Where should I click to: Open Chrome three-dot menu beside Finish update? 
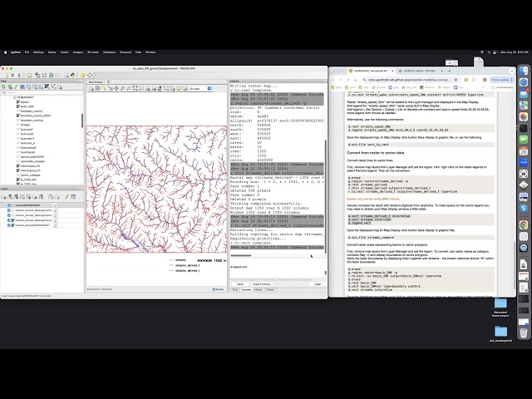click(511, 80)
